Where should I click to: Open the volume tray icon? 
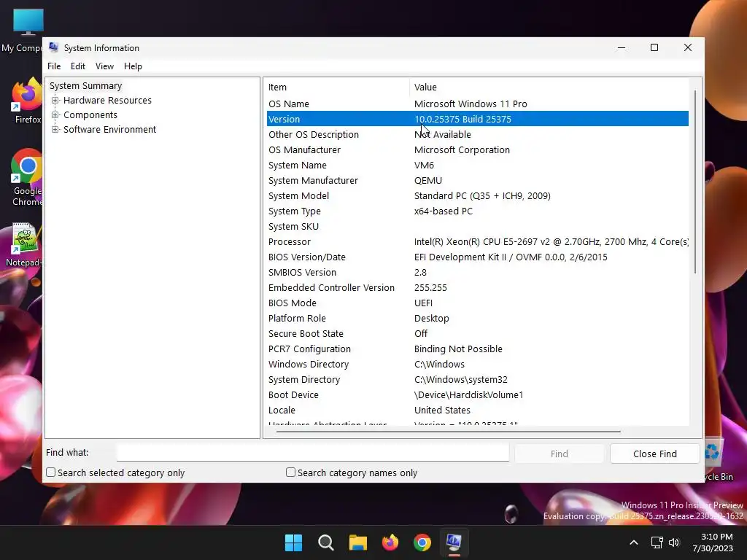pyautogui.click(x=673, y=542)
